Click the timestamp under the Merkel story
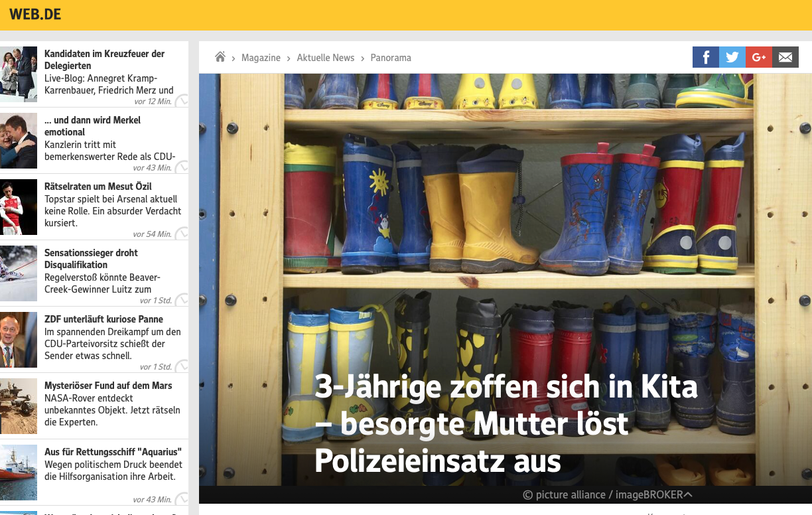The width and height of the screenshot is (812, 515). point(152,168)
